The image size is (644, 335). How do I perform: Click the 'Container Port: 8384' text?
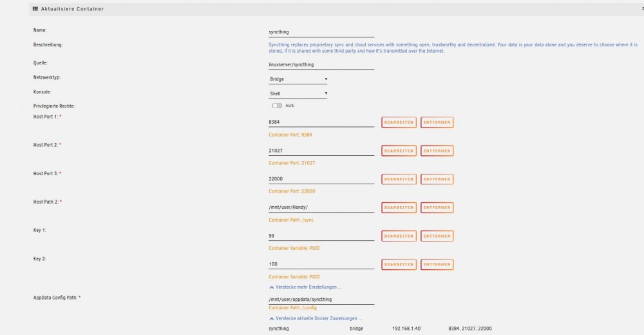[x=290, y=135]
